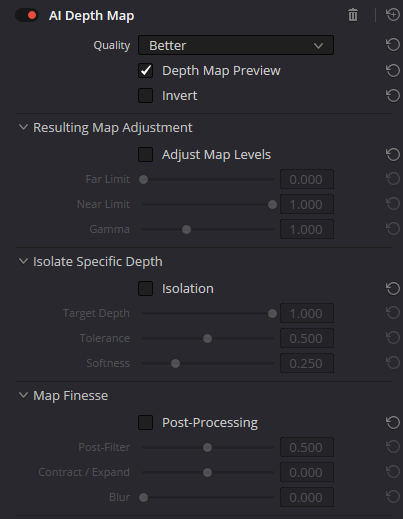
Task: Click the Gamma slider handle
Action: tap(187, 230)
